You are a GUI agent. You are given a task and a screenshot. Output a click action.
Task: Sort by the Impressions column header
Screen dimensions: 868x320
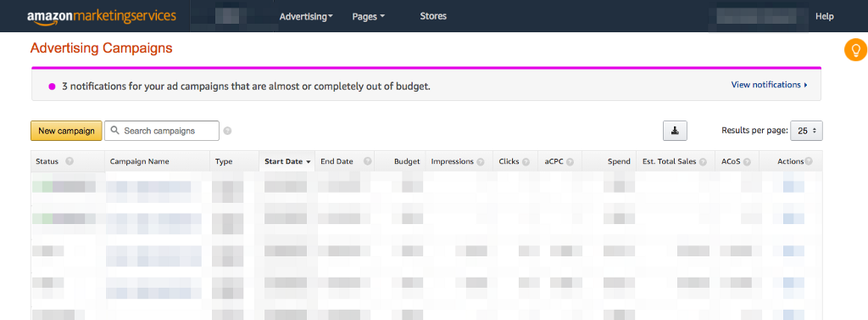(x=453, y=161)
